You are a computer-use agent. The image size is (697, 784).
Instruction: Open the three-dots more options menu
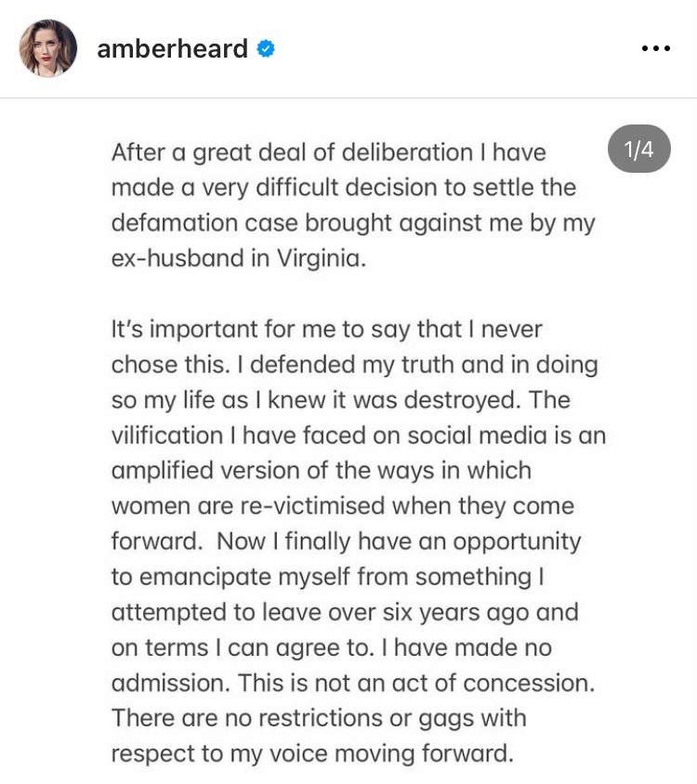pos(655,48)
